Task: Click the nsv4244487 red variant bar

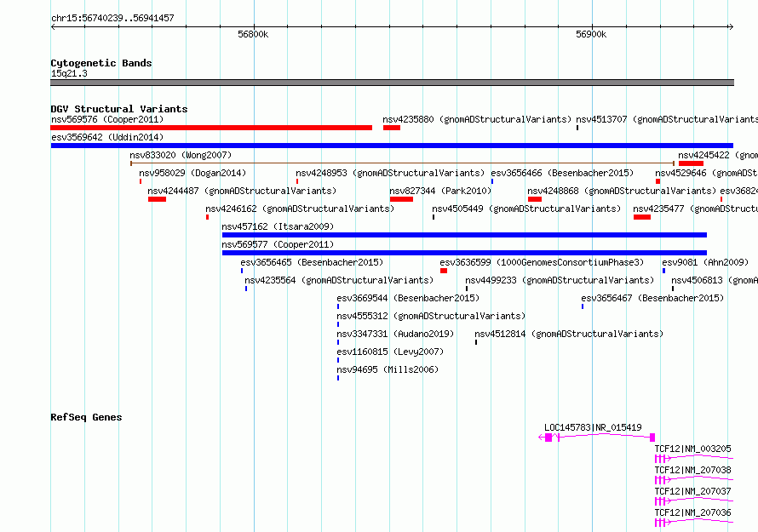Action: 157,199
